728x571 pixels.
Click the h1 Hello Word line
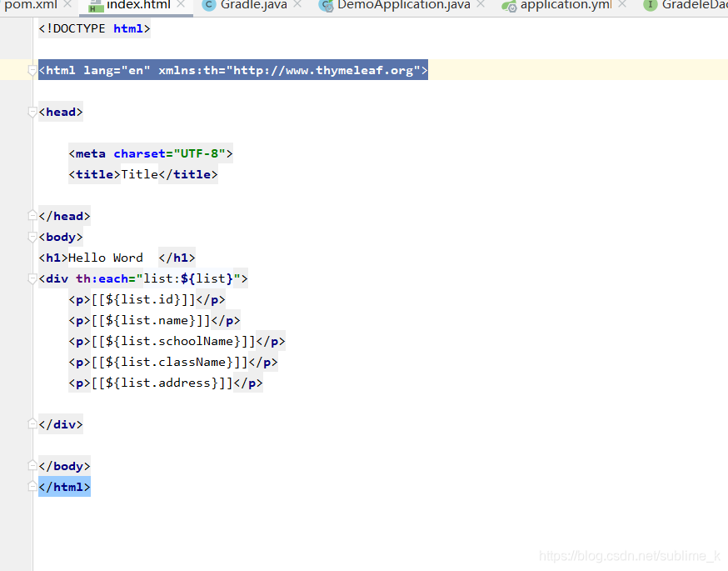click(x=117, y=258)
